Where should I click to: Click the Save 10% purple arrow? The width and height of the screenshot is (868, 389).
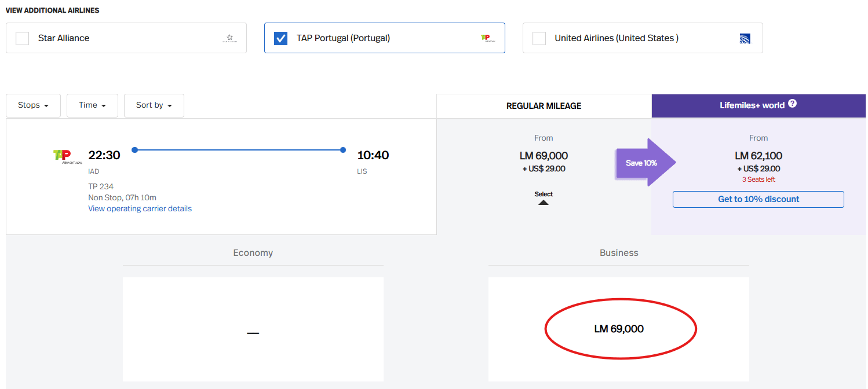coord(644,163)
